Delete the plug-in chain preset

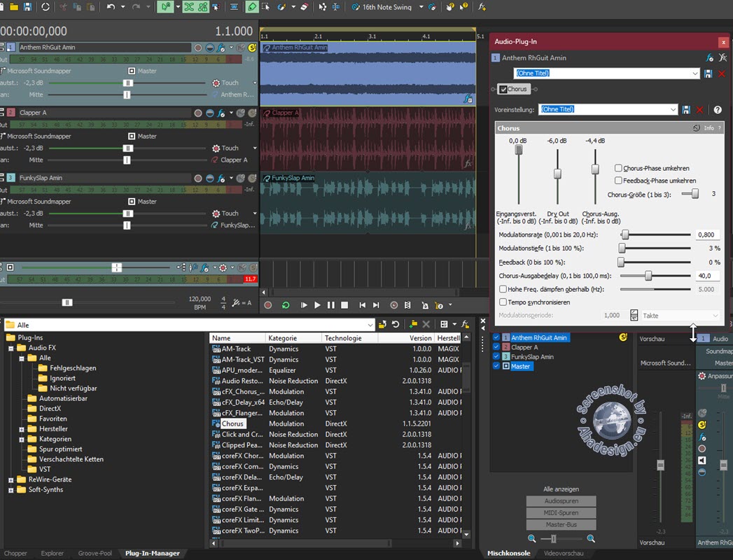tap(722, 73)
